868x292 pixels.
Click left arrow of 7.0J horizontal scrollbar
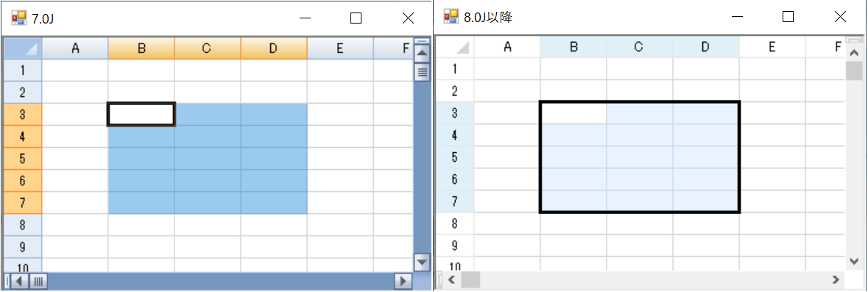click(x=19, y=282)
